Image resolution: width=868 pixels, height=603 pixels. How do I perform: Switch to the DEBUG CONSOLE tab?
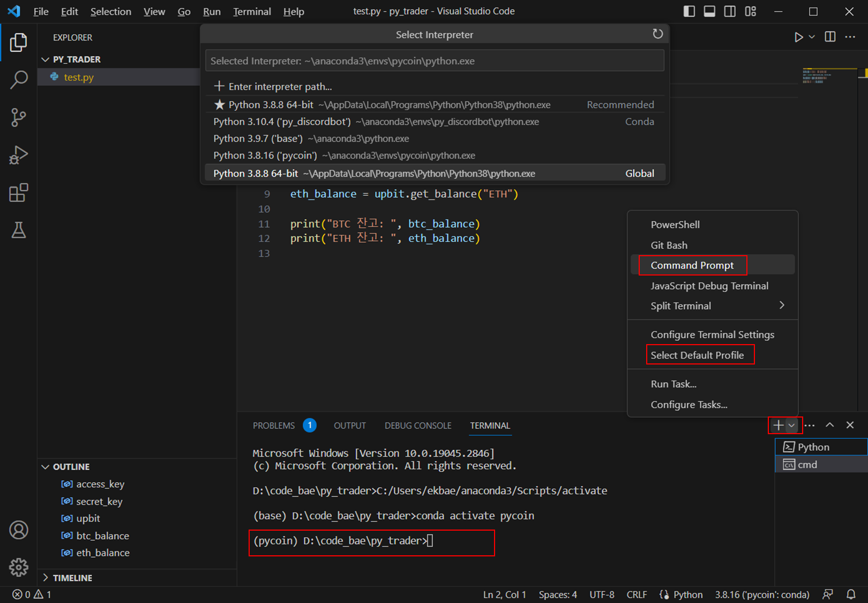click(x=418, y=426)
